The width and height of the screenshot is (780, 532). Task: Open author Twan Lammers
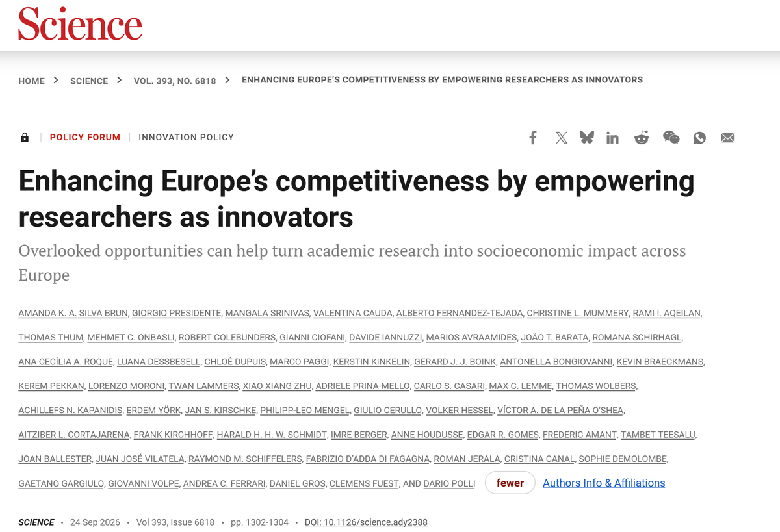203,386
